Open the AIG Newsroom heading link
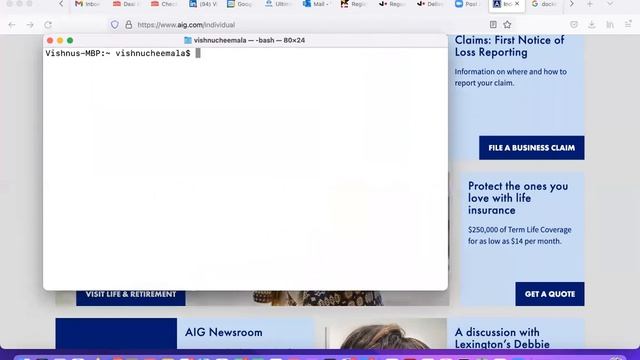This screenshot has width=640, height=360. click(x=224, y=332)
